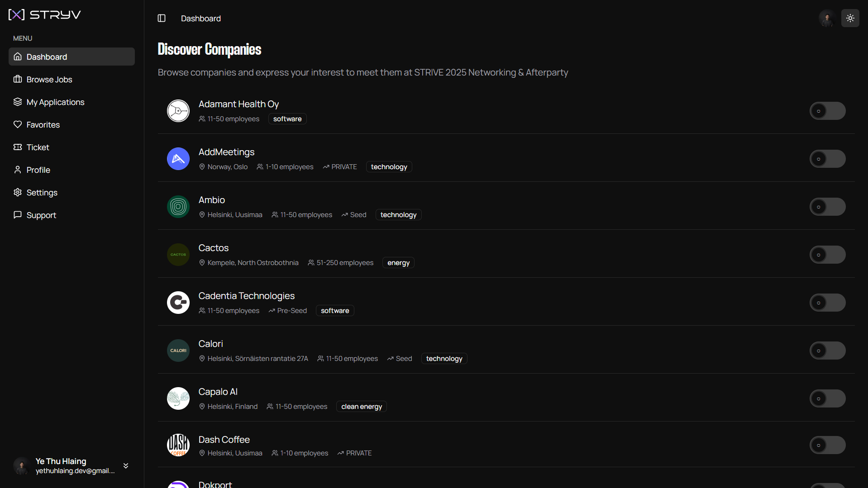Go to Profile page
This screenshot has width=868, height=488.
[72, 170]
